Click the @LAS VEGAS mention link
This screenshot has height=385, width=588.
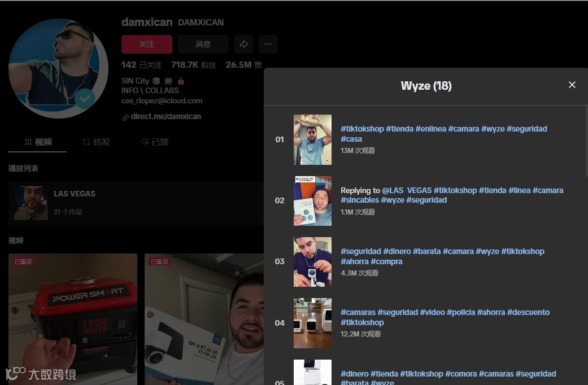(407, 190)
